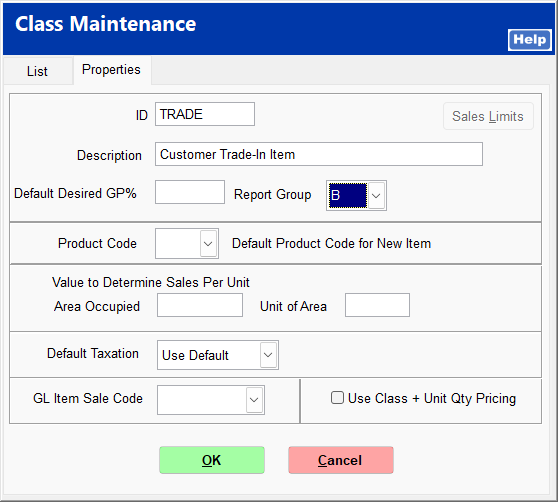Open the Help button in title bar

[x=530, y=39]
